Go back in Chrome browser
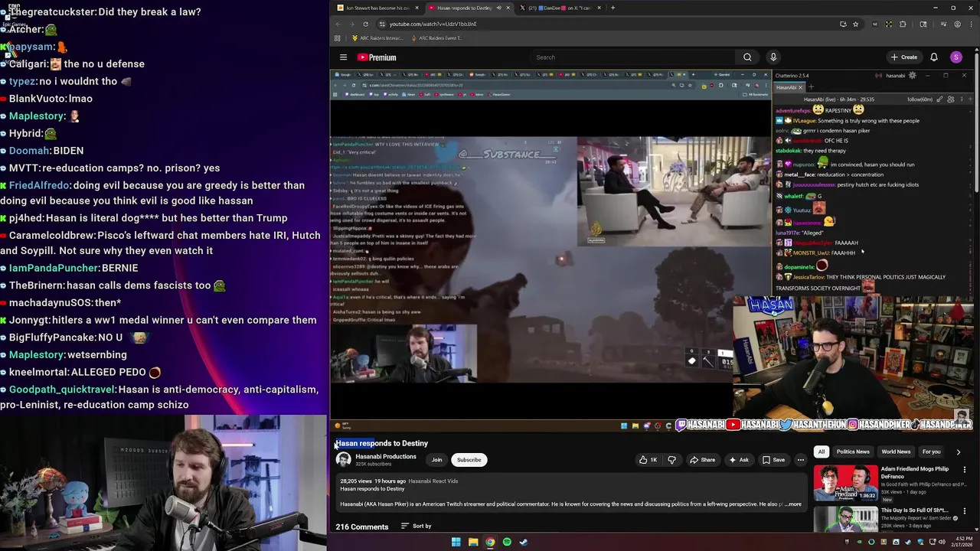The image size is (980, 551). [x=338, y=24]
